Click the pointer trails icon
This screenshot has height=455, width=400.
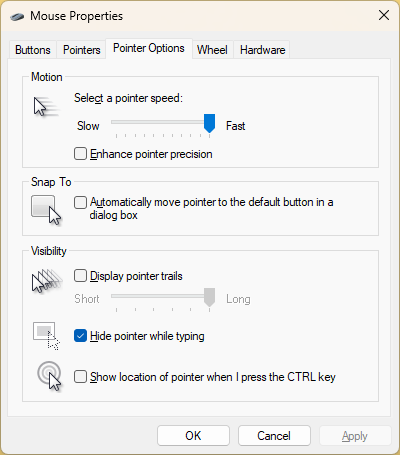pyautogui.click(x=47, y=281)
